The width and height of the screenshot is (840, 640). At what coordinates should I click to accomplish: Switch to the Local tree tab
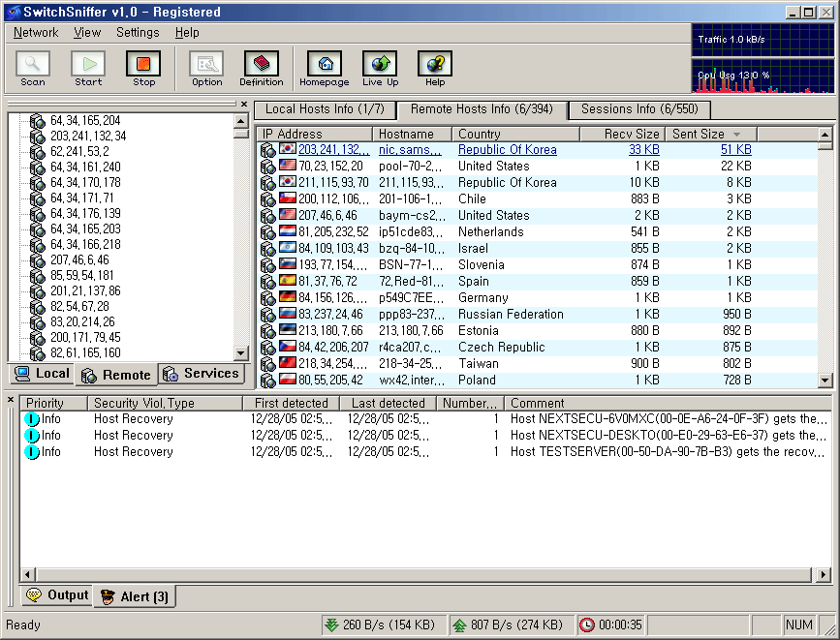[43, 374]
